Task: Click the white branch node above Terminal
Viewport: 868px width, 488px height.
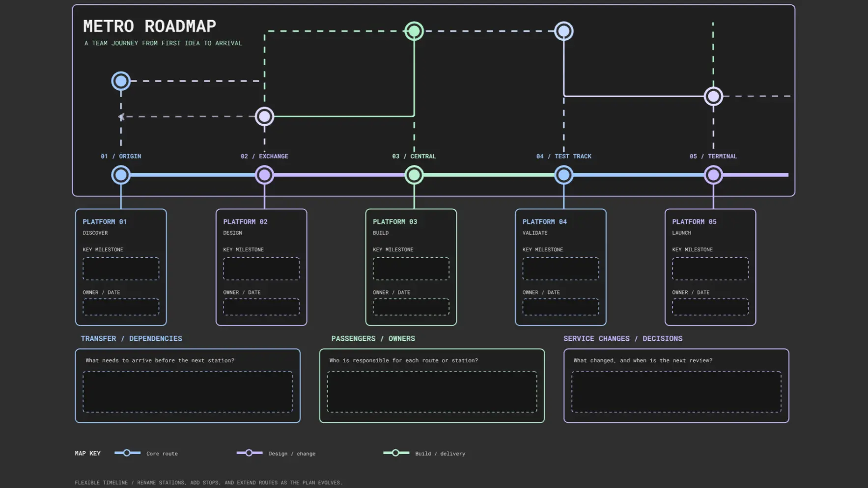Action: click(x=713, y=96)
